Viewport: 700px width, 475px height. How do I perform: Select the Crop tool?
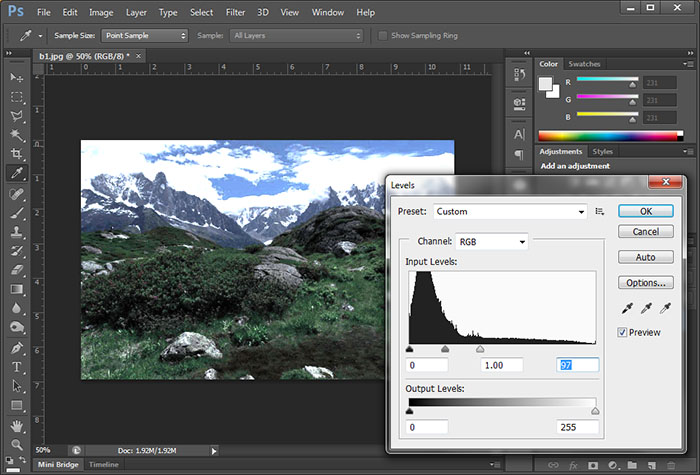[x=17, y=154]
